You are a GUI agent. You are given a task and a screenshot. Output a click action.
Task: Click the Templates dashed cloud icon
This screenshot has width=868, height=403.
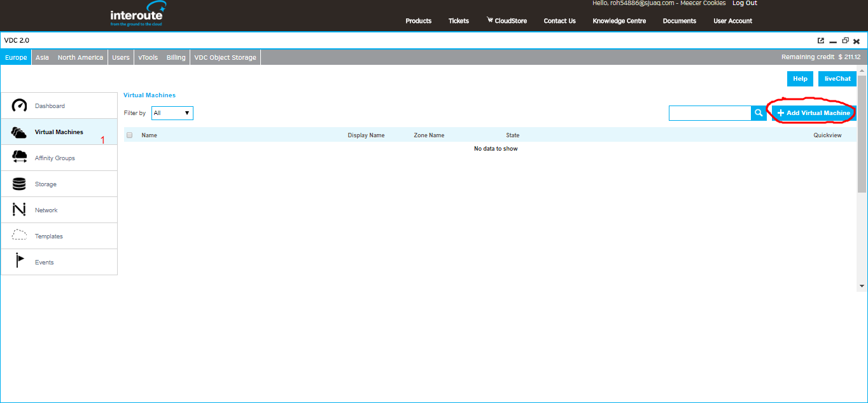pyautogui.click(x=20, y=236)
